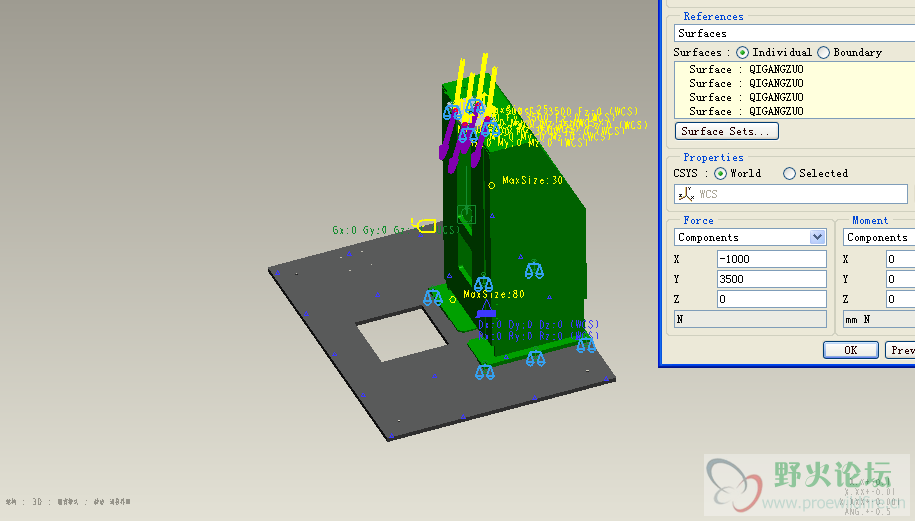This screenshot has height=521, width=915.
Task: Select the MaxSize:30 mesh control marker
Action: tap(491, 185)
